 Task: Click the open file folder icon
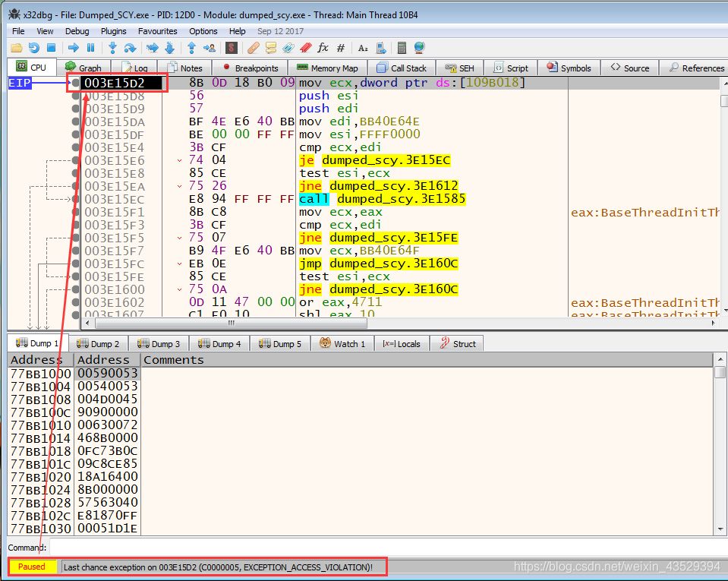tap(17, 48)
